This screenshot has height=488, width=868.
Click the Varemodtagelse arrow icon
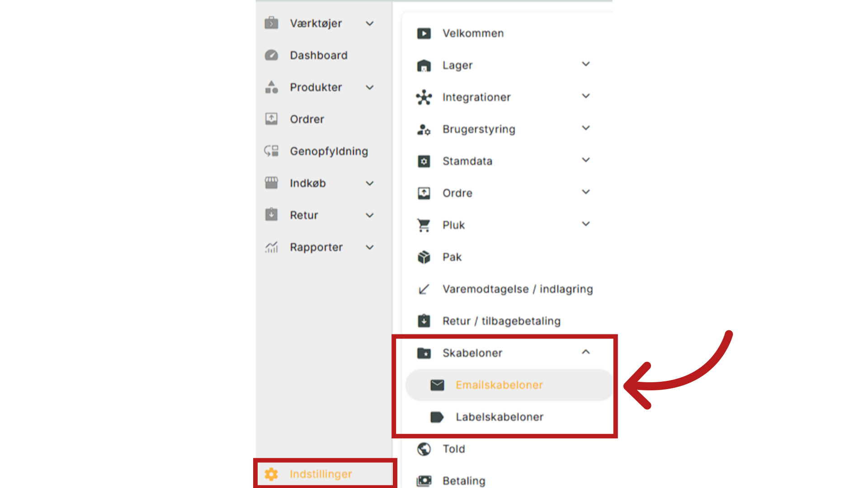click(x=424, y=289)
